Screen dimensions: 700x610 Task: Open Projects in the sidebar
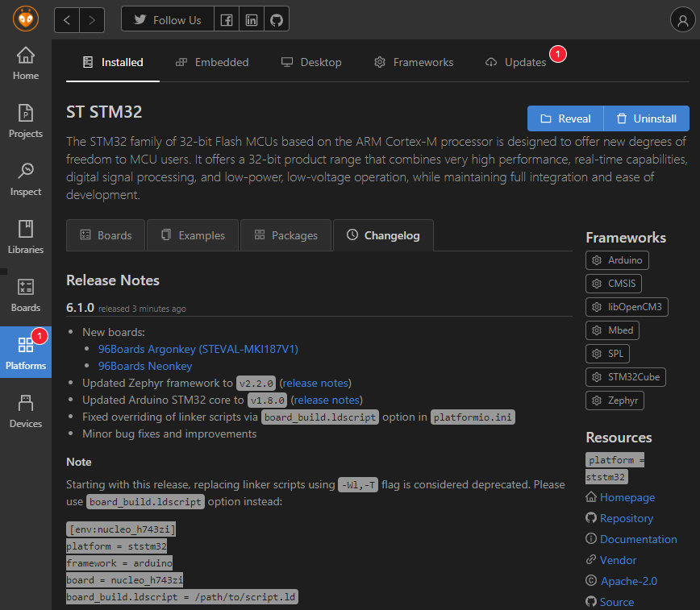click(26, 122)
